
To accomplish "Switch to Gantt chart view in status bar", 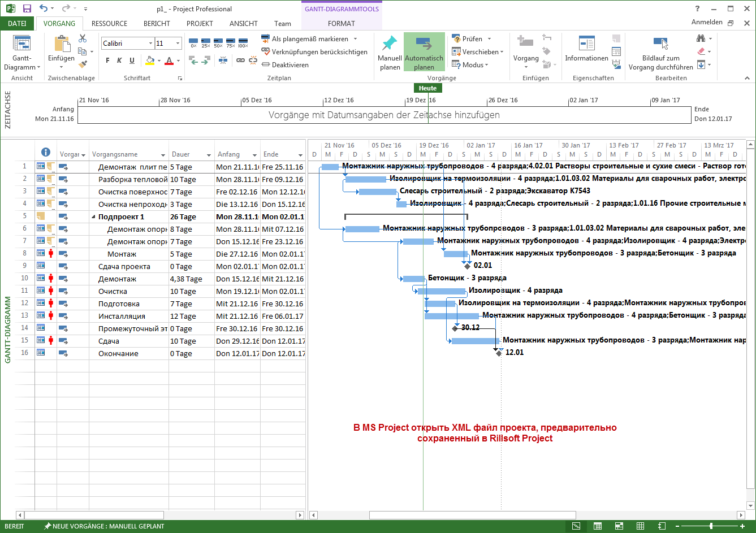I will [x=576, y=526].
